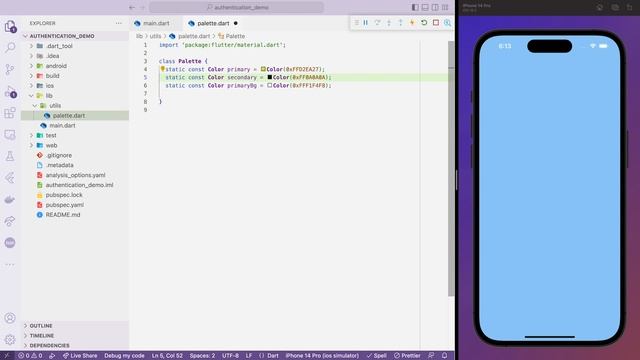Open the Live Share activity icon

(x=10, y=221)
